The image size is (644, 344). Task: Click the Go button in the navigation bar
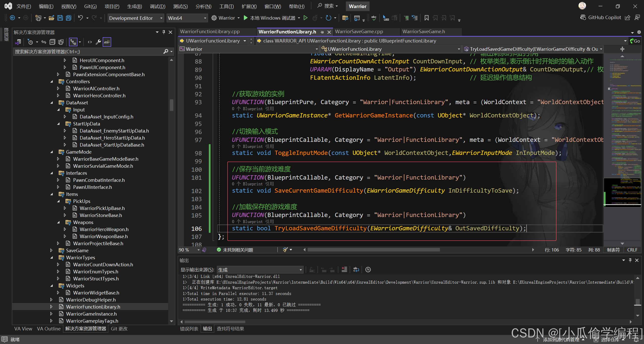[635, 41]
